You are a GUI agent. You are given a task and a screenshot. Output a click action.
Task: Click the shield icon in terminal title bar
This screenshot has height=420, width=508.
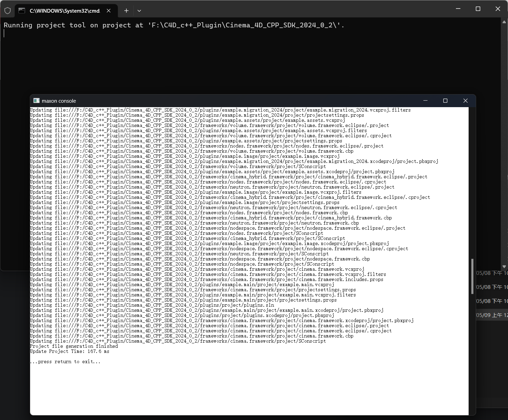point(8,11)
